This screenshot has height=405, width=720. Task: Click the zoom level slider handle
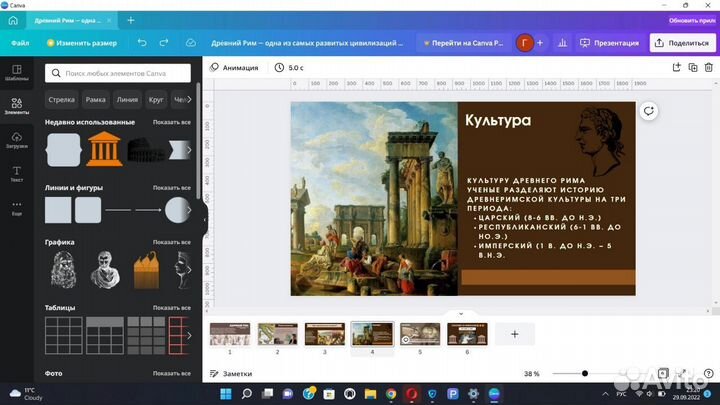point(585,374)
